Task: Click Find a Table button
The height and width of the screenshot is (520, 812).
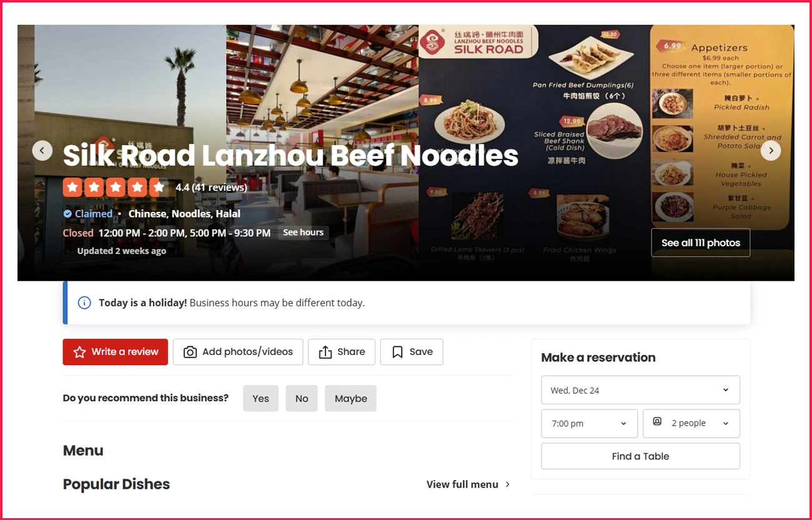Action: coord(640,456)
